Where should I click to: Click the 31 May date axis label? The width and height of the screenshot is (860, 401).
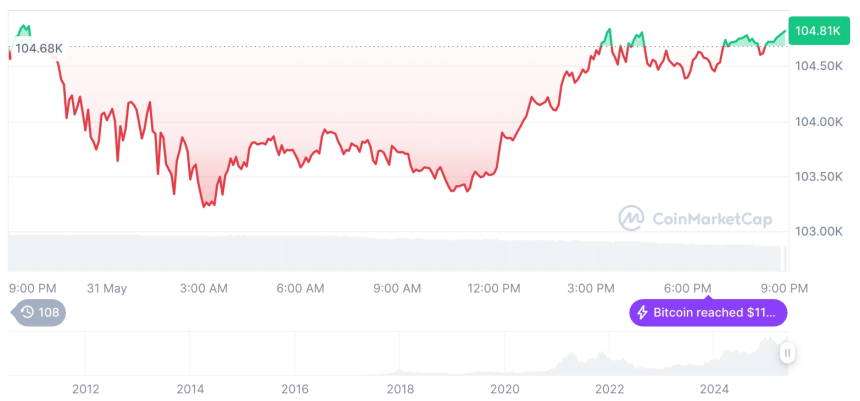point(107,288)
